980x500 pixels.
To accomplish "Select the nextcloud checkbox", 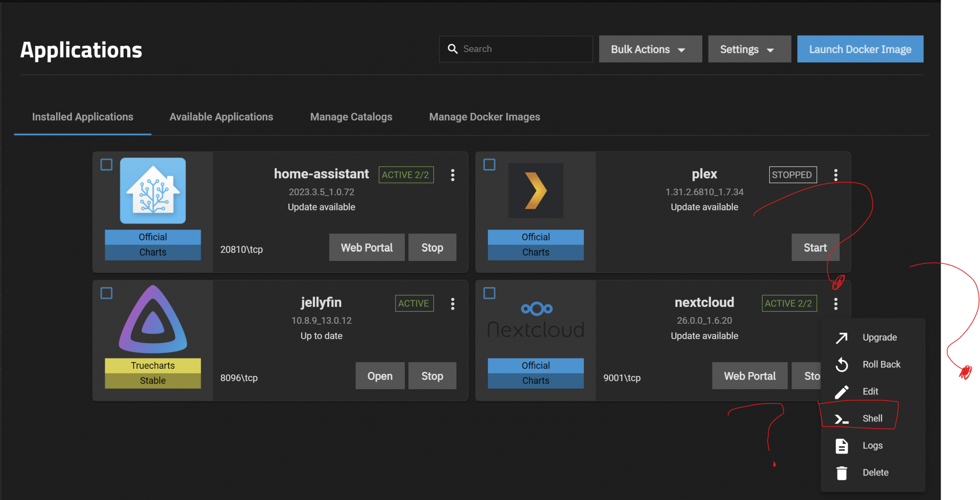I will [x=489, y=294].
